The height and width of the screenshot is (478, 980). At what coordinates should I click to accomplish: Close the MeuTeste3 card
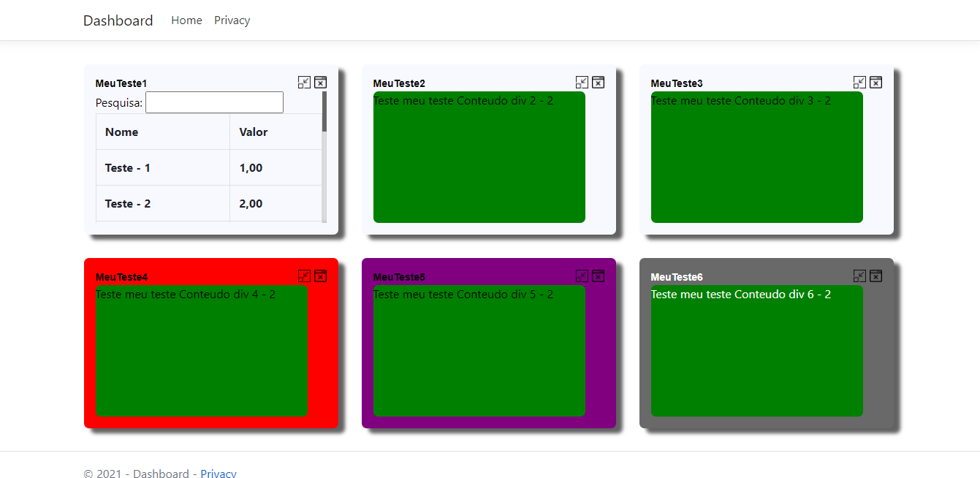click(x=875, y=82)
